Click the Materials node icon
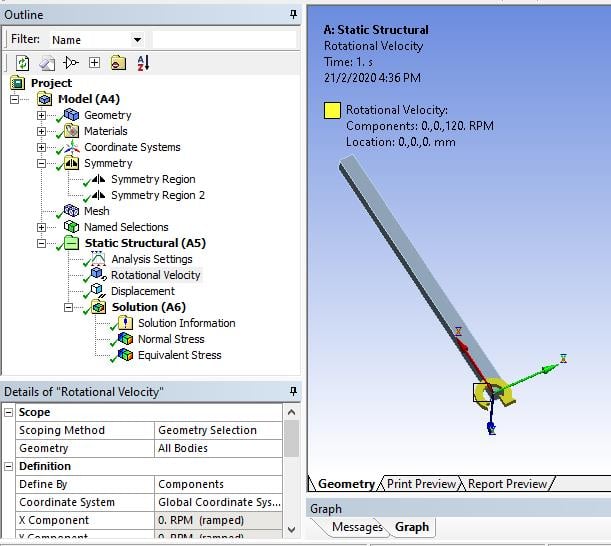 click(71, 131)
